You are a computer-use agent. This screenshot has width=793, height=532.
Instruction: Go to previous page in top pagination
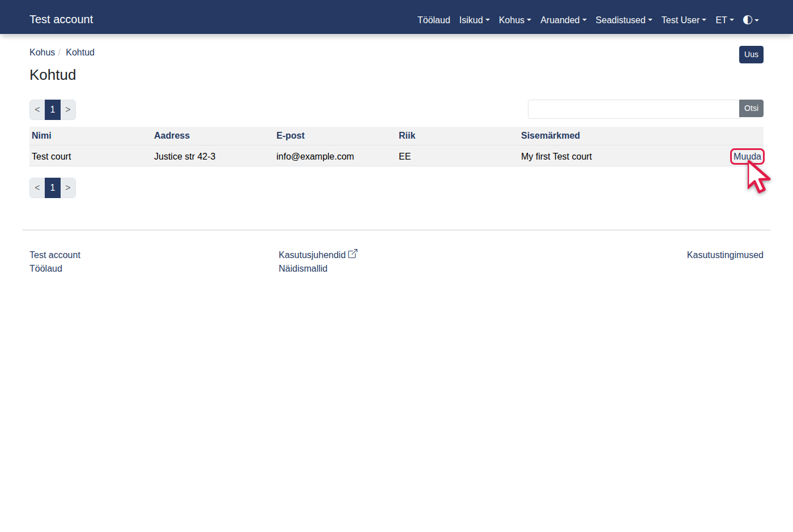pos(37,109)
